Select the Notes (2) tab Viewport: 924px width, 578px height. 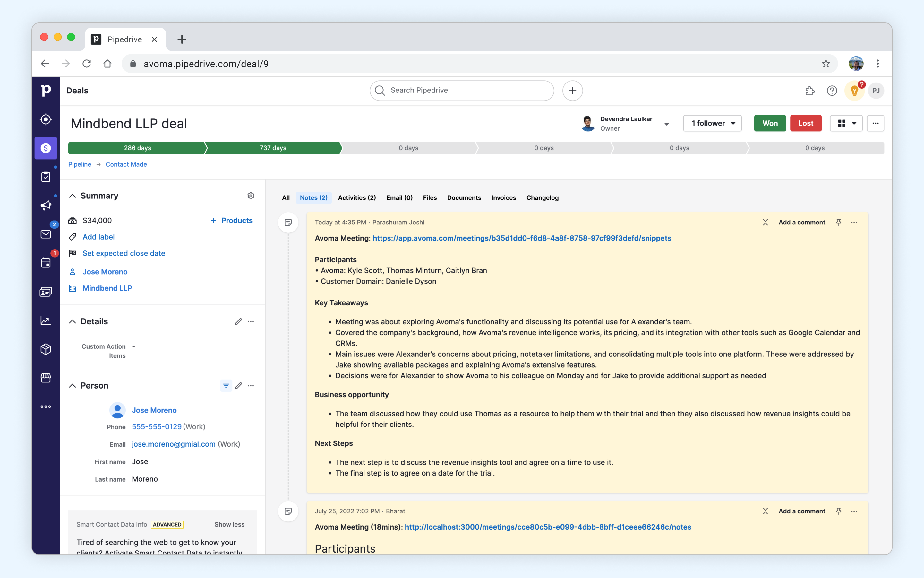click(x=313, y=197)
